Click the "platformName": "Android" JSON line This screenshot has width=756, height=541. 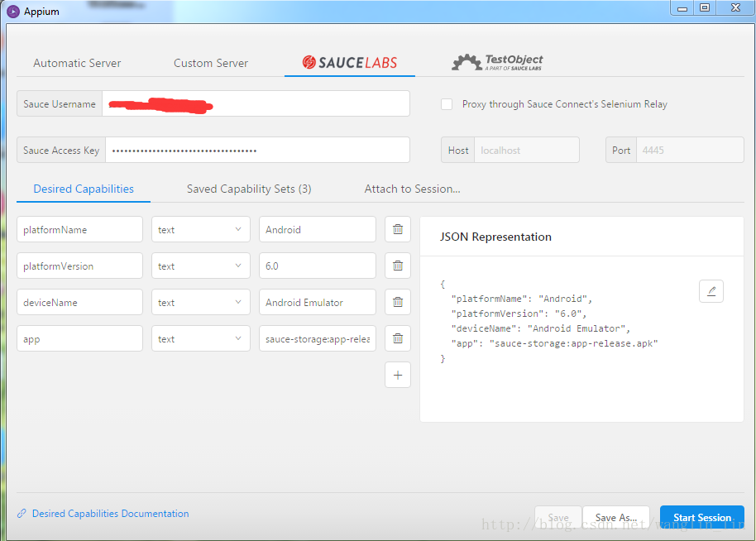pos(522,299)
